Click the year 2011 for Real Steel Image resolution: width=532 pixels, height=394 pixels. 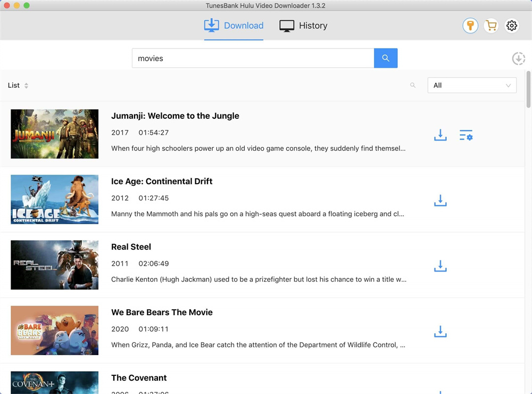click(x=120, y=264)
